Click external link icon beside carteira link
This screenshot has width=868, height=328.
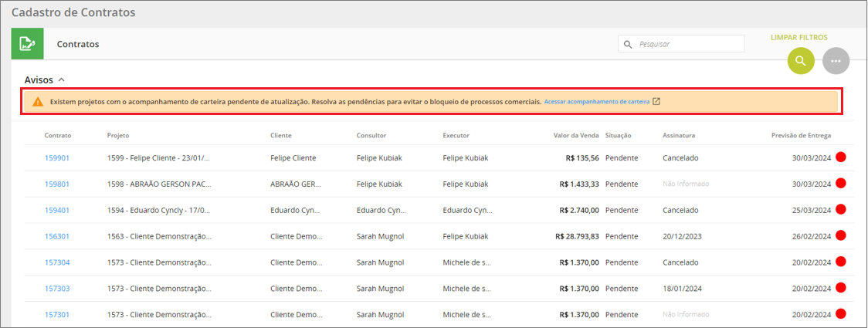[x=656, y=102]
